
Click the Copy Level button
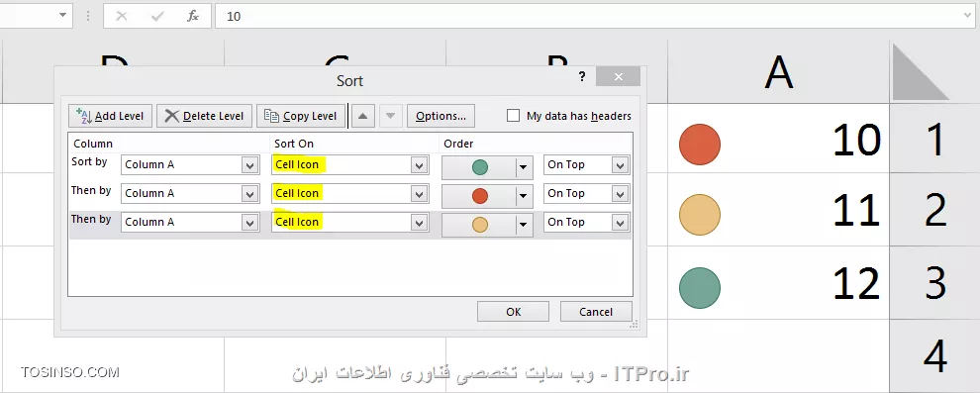pos(301,116)
